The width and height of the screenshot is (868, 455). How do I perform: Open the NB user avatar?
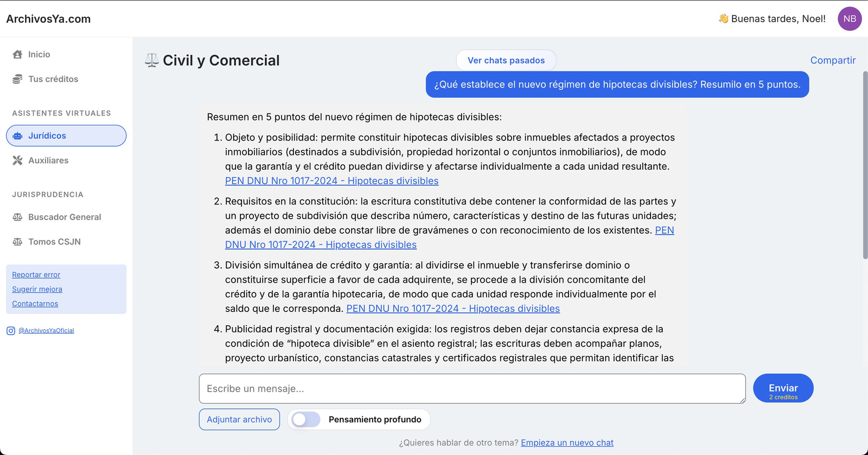click(x=850, y=19)
